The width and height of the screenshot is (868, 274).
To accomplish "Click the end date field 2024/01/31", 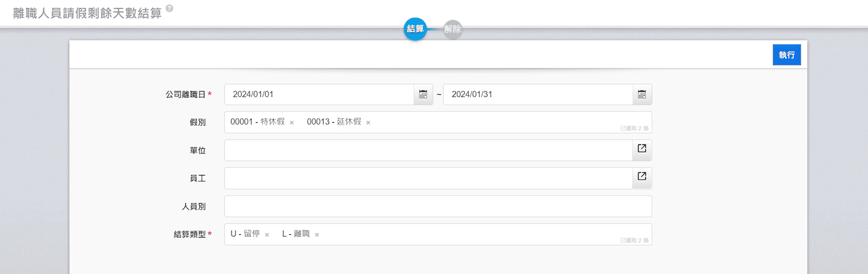I will tap(537, 95).
